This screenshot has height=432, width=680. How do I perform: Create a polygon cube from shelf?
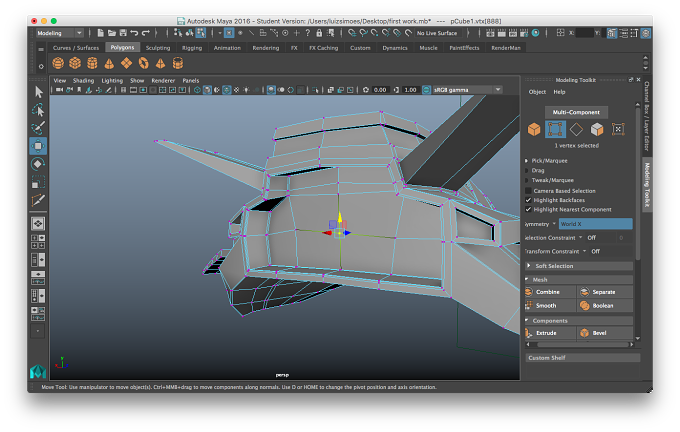click(x=75, y=63)
